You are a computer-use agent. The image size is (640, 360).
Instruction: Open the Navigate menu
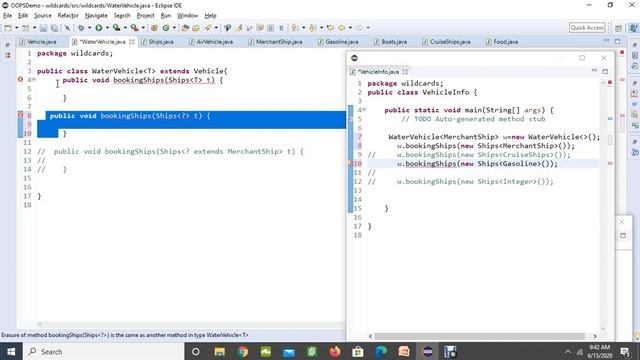(x=96, y=16)
